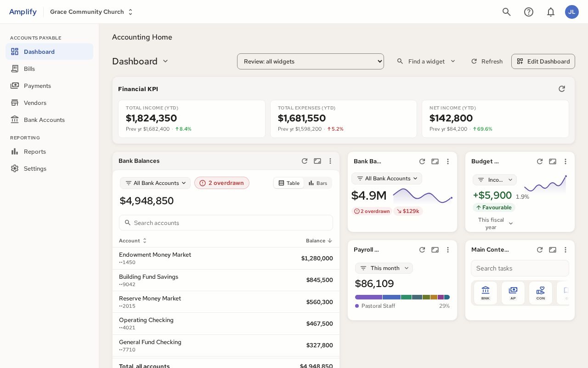Viewport: 588px width, 368px height.
Task: Open the Inco... filter dropdown
Action: coord(495,180)
